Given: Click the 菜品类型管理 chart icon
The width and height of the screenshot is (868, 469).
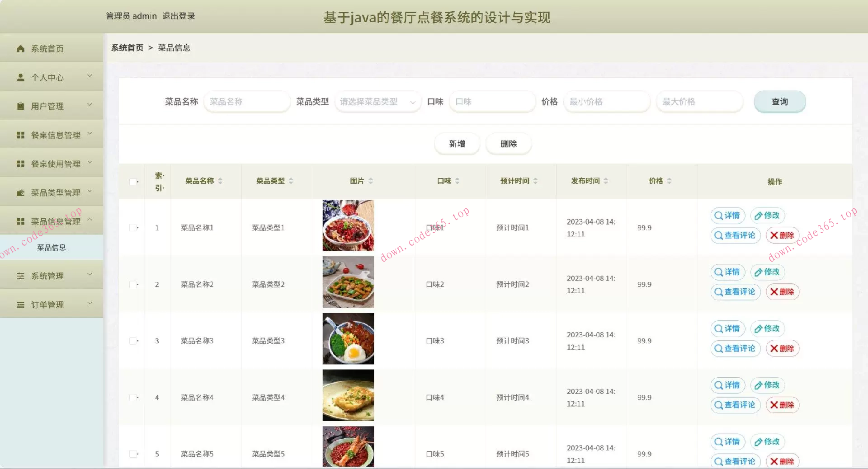Looking at the screenshot, I should (x=20, y=192).
